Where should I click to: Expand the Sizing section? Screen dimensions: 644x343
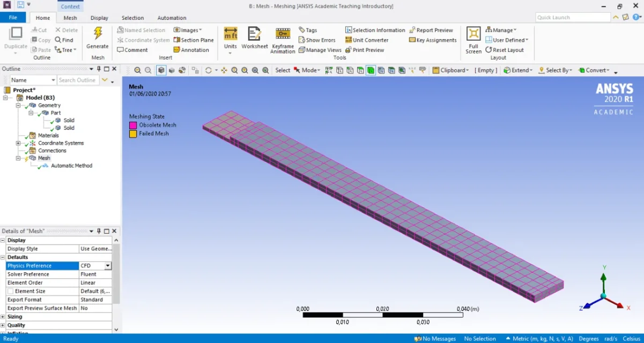click(x=3, y=317)
